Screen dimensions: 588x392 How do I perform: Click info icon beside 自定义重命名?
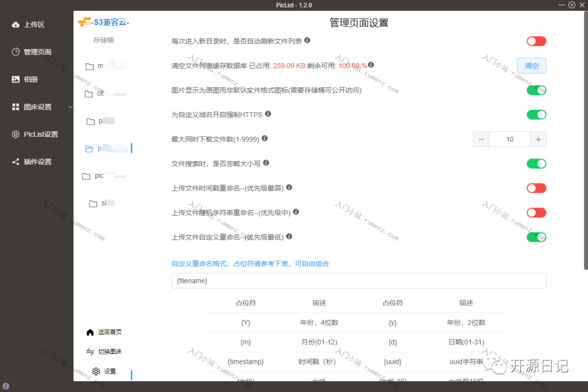(x=289, y=236)
